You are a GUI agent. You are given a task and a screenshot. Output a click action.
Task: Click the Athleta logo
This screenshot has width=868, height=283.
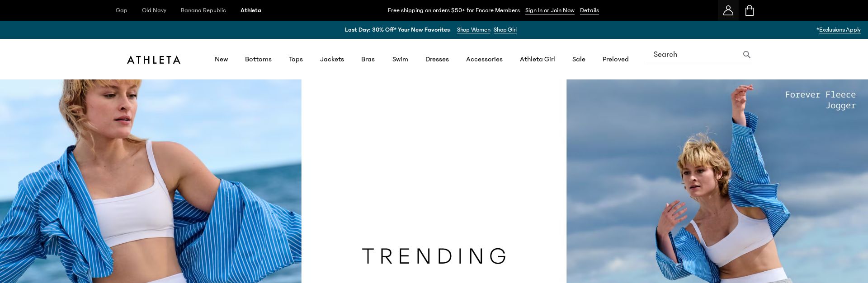pos(154,60)
